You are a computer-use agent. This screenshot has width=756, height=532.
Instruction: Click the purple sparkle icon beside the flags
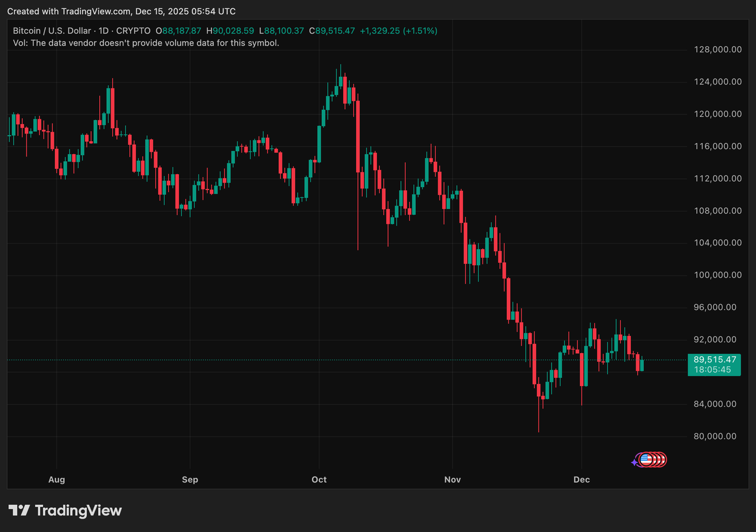(635, 462)
